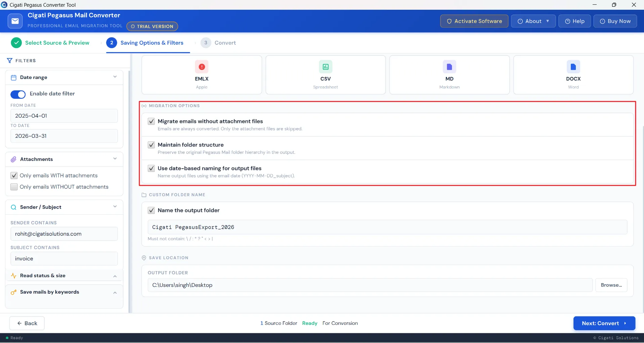Check Only emails WITHOUT attachments
The height and width of the screenshot is (343, 644).
(x=14, y=187)
